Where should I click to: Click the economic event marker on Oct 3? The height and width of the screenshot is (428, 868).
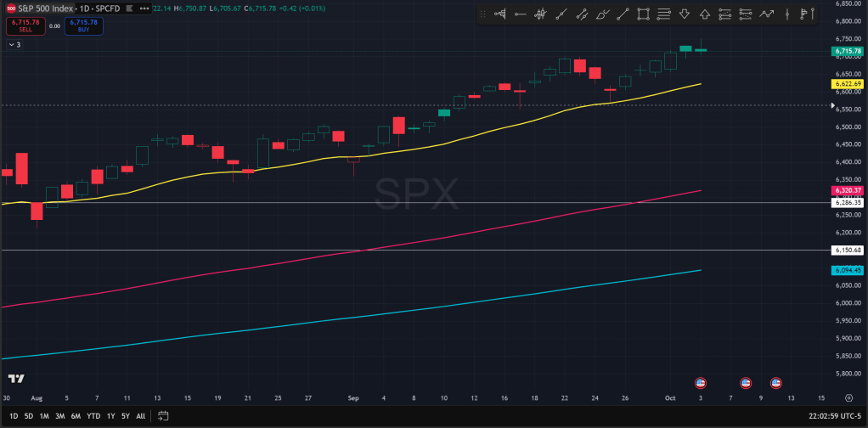pyautogui.click(x=701, y=382)
